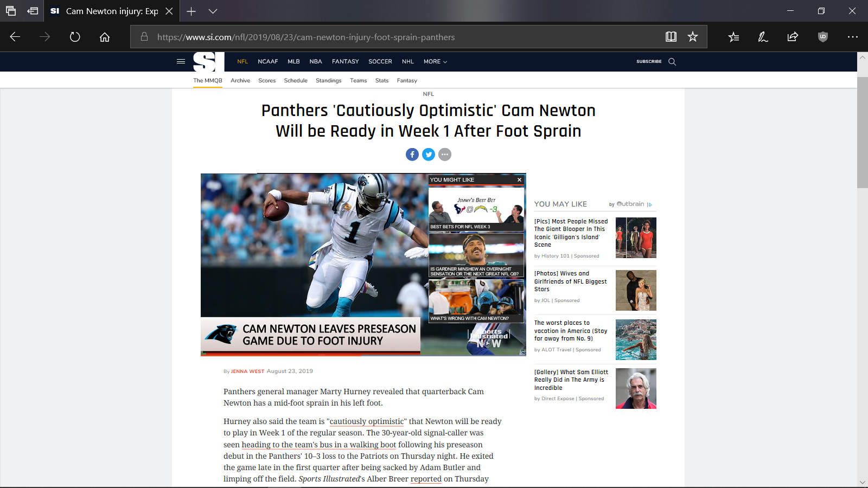Open Wives and Girlfriends of NFL Stars
Screen dimensions: 868x488
571,281
